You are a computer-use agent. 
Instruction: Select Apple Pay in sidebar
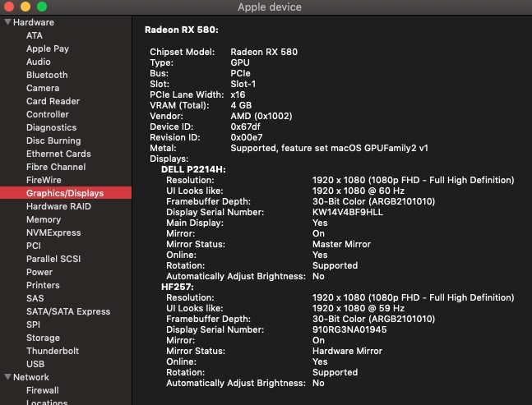tap(48, 48)
